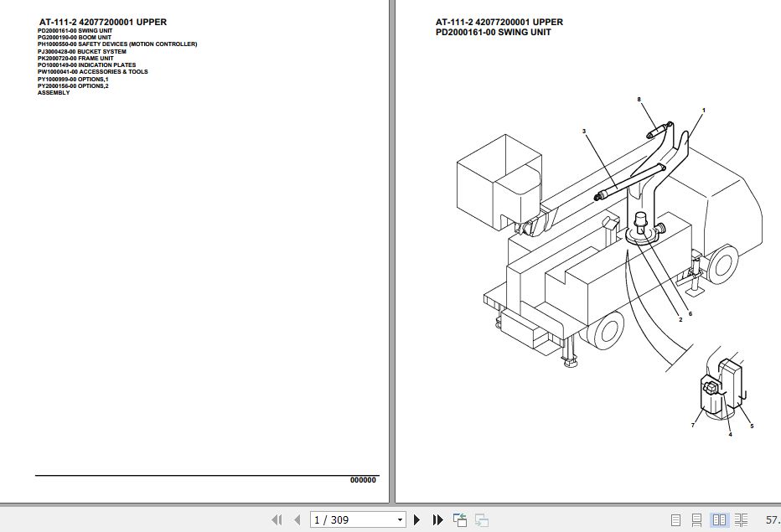
Task: Select the single page layout icon
Action: pos(675,519)
